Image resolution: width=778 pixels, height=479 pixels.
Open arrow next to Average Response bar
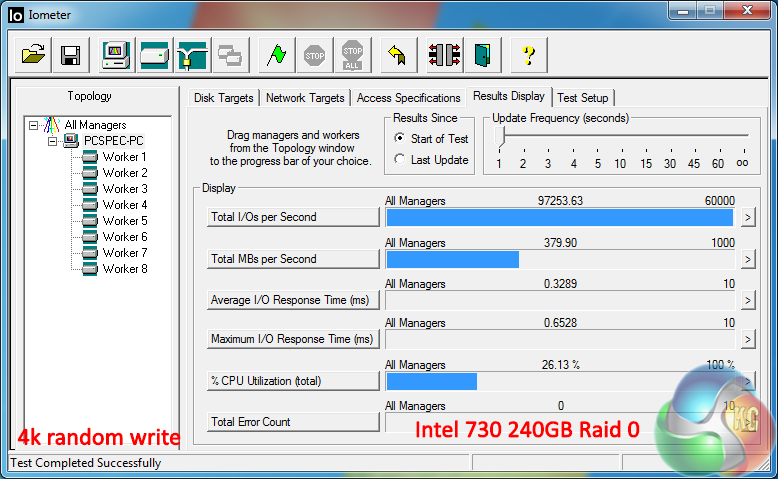748,300
